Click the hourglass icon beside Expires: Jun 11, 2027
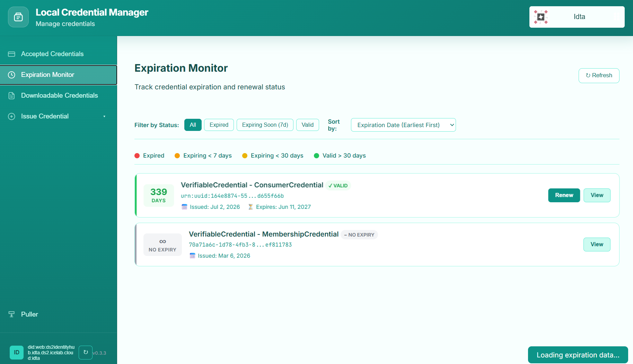The height and width of the screenshot is (364, 633). coord(250,207)
